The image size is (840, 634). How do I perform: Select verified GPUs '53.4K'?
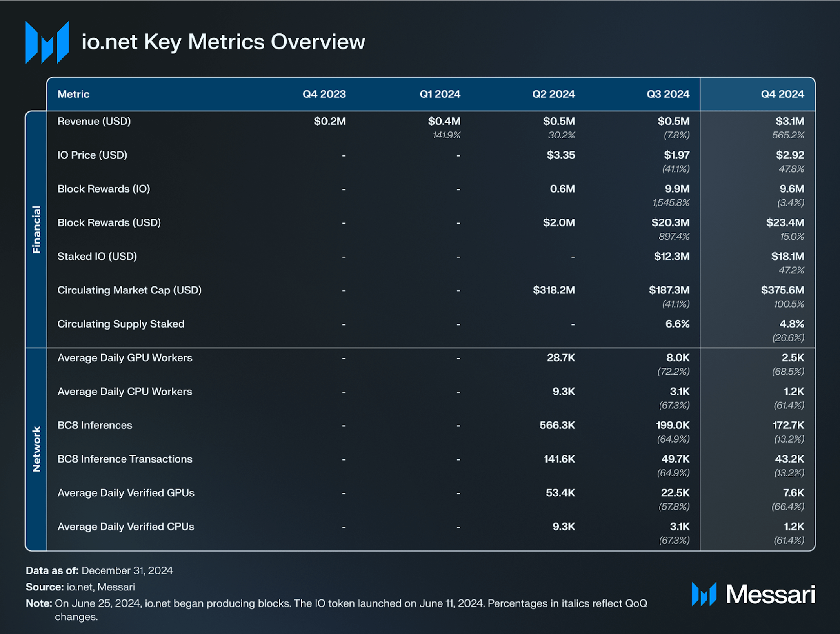click(560, 493)
